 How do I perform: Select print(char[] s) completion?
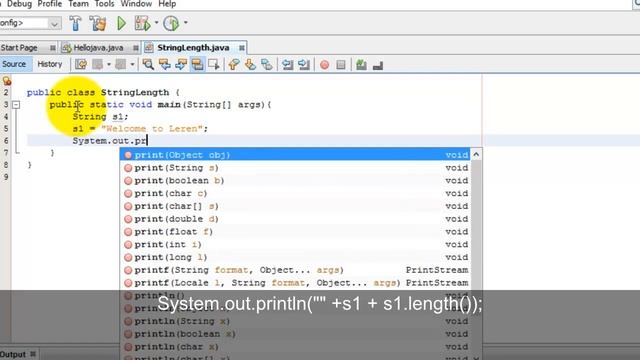click(296, 206)
